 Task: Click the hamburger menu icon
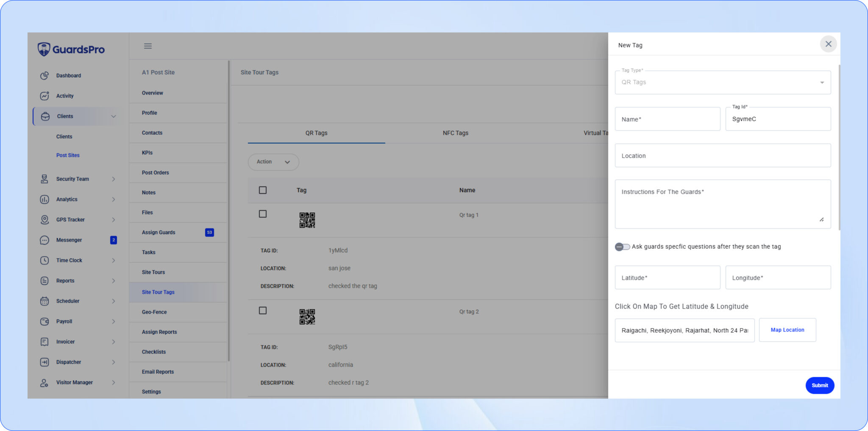coord(148,46)
